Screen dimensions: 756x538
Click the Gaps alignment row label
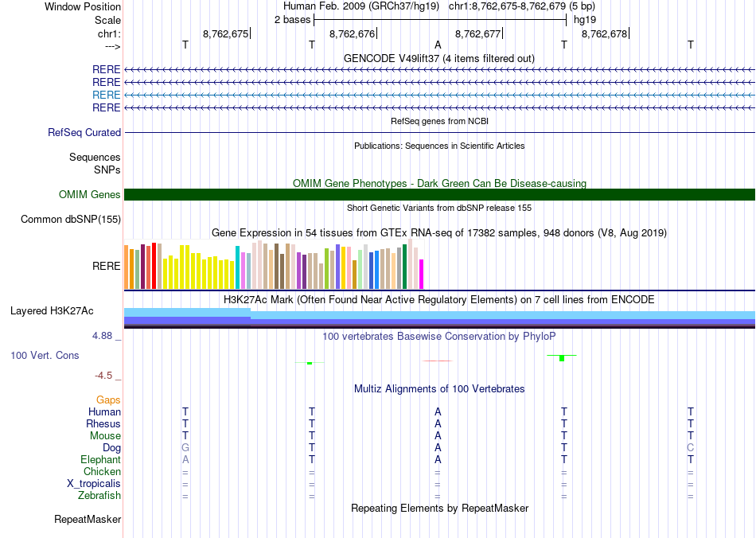pyautogui.click(x=108, y=400)
